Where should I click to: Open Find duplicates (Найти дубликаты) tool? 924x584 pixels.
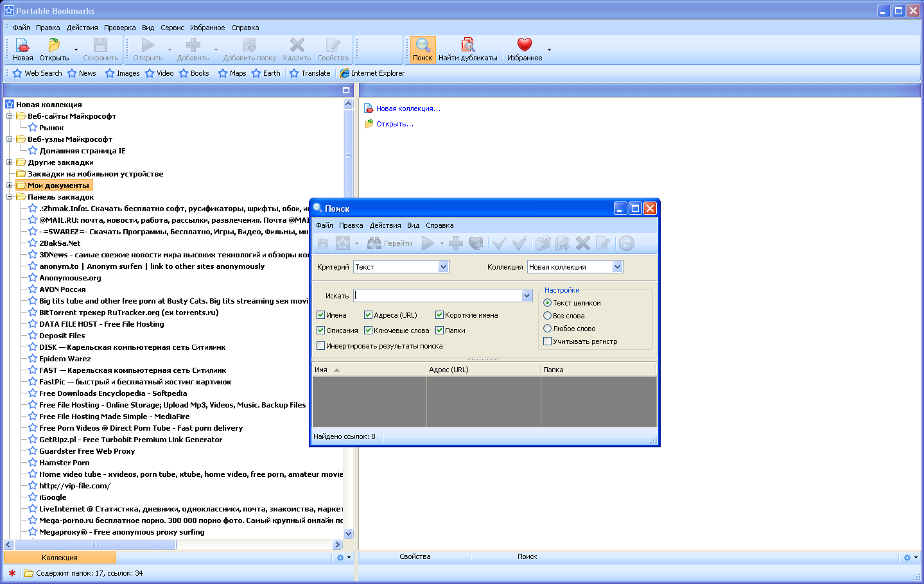(x=467, y=46)
